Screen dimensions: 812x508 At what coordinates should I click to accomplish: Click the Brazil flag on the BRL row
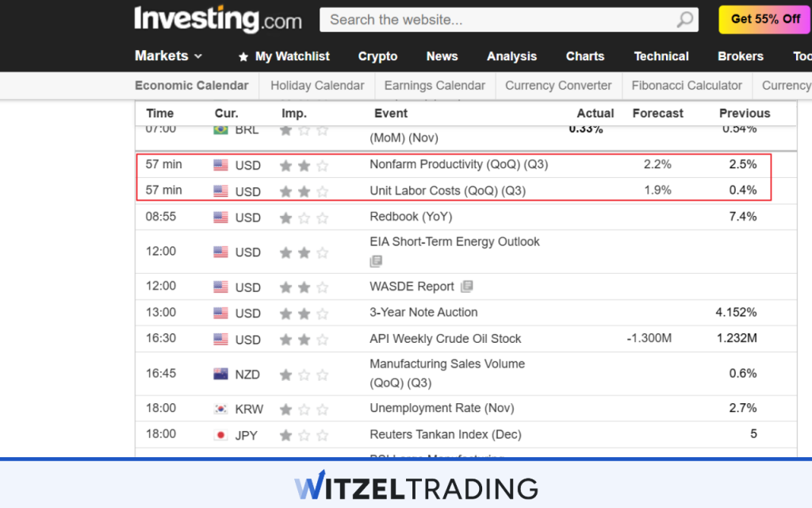pyautogui.click(x=220, y=129)
